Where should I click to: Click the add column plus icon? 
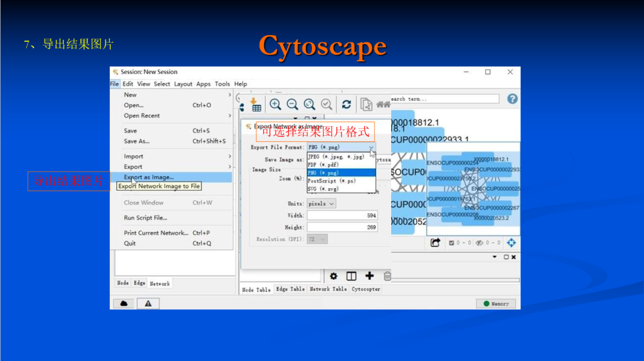[369, 276]
